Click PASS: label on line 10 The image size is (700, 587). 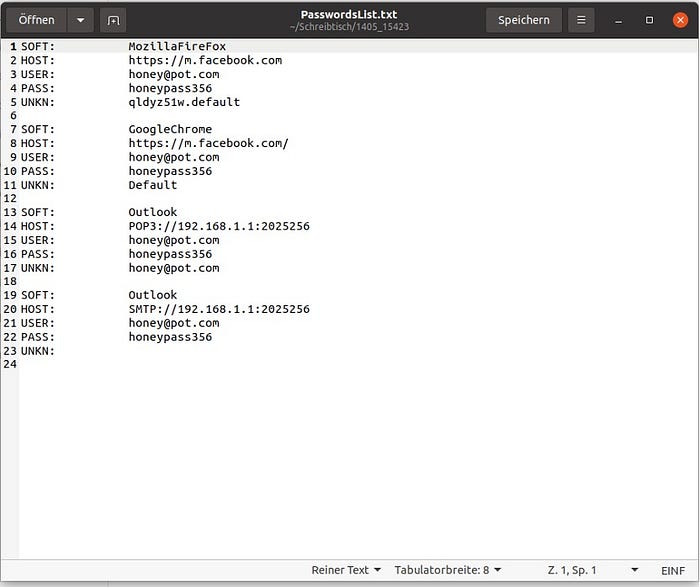tap(38, 171)
